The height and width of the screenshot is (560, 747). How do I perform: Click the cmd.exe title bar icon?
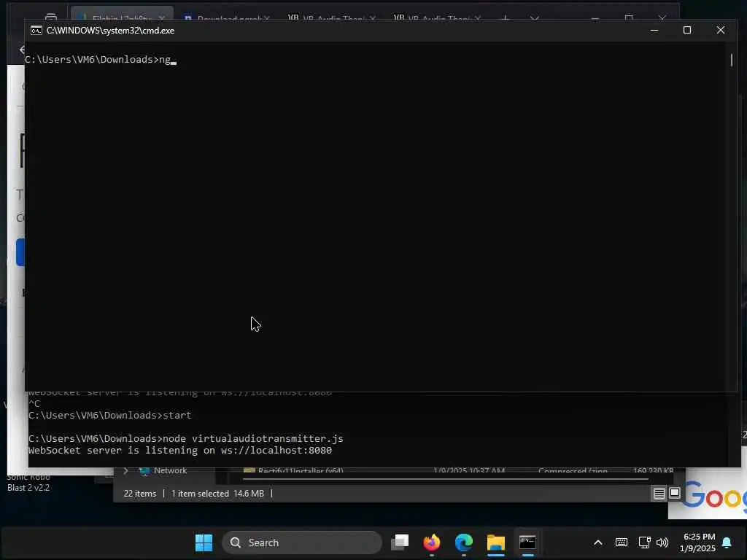tap(36, 31)
